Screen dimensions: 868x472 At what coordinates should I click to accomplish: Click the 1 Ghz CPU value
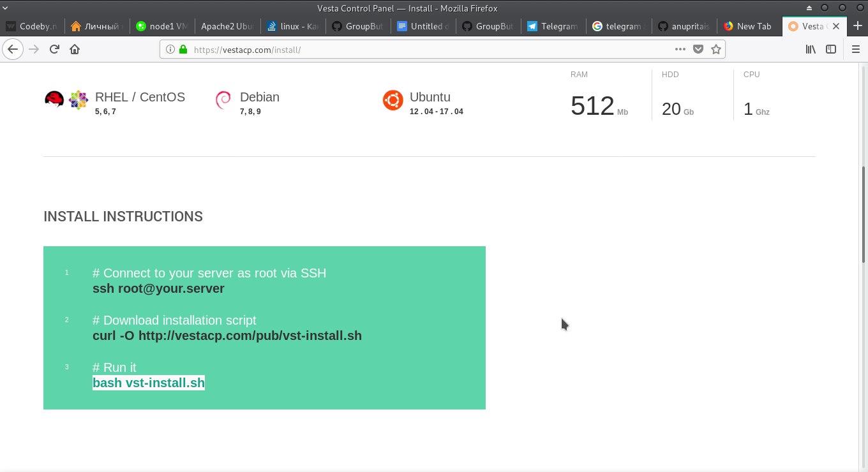click(x=756, y=109)
